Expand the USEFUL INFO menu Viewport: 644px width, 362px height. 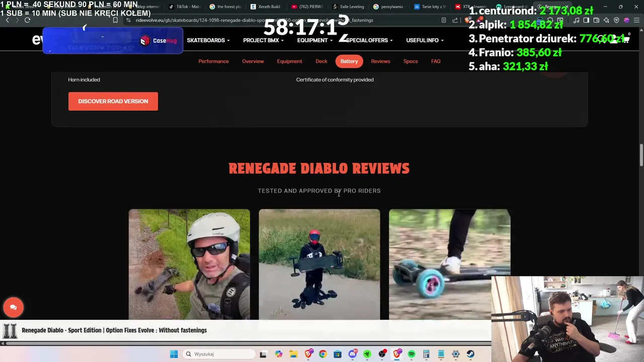[x=425, y=40]
